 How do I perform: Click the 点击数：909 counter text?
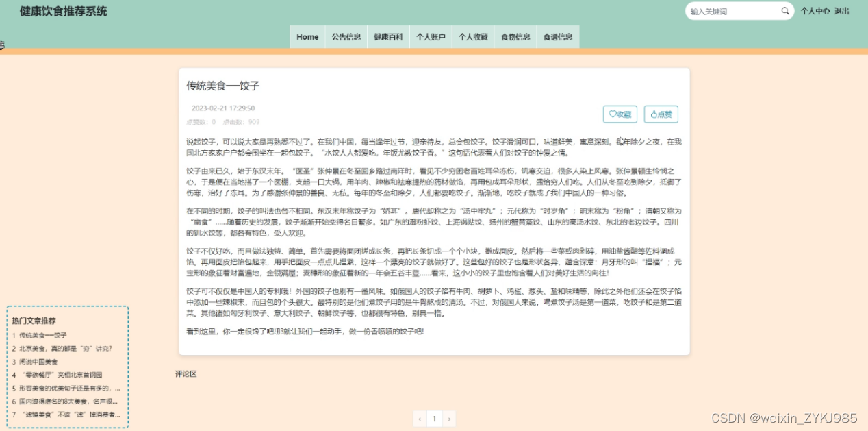point(242,122)
